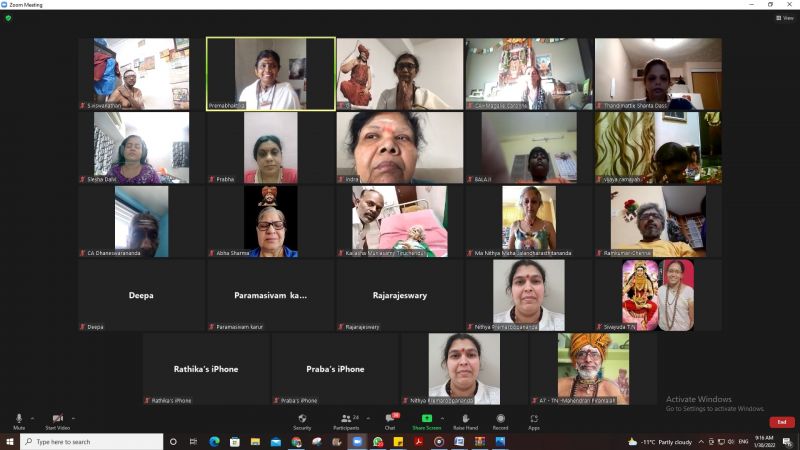Show hidden system tray icons
This screenshot has width=800, height=450.
pos(702,442)
